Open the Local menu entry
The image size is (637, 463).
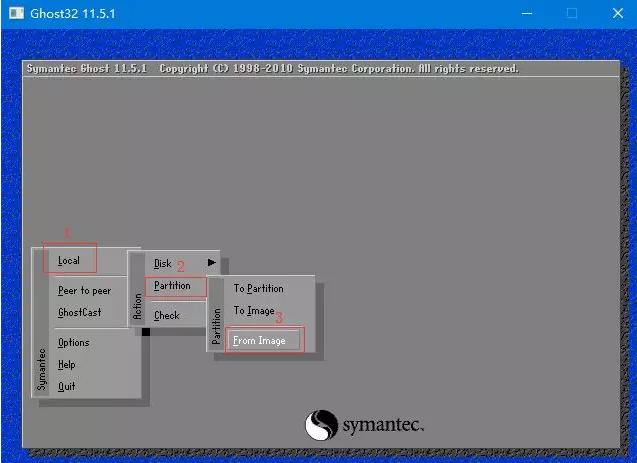pyautogui.click(x=69, y=260)
